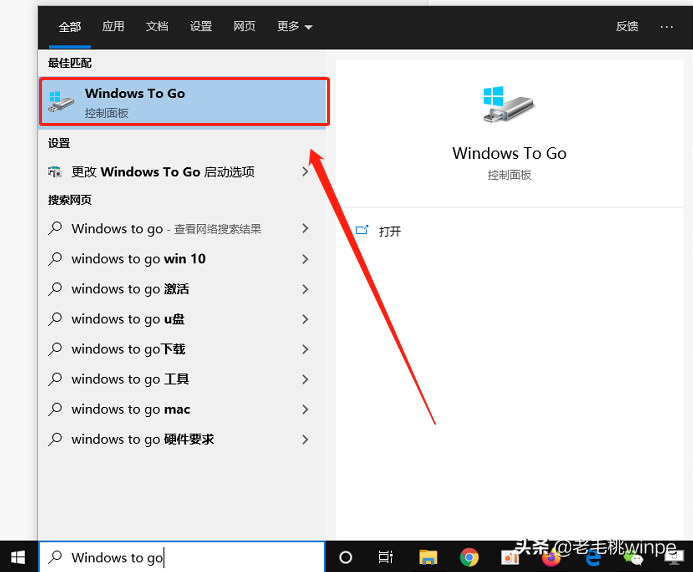Viewport: 693px width, 572px height.
Task: Open Task View on the taskbar
Action: pyautogui.click(x=385, y=557)
